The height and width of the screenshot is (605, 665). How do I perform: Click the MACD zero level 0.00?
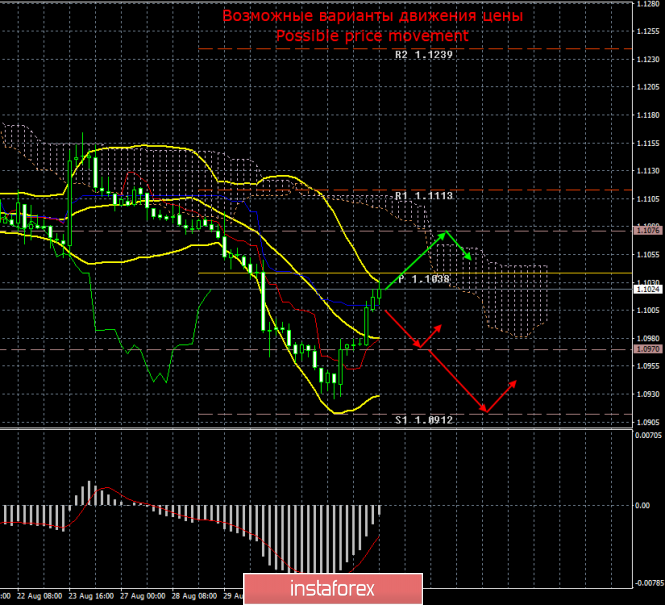(643, 505)
